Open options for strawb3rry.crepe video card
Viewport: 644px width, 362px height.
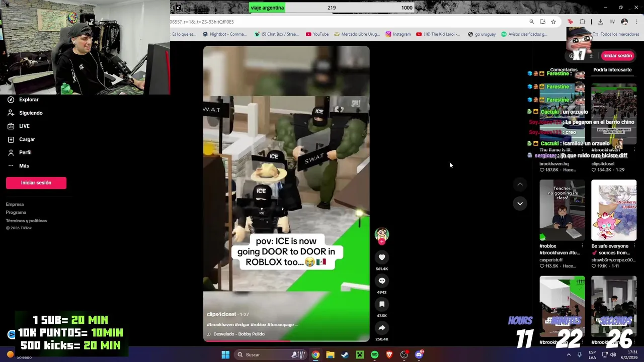tap(634, 246)
